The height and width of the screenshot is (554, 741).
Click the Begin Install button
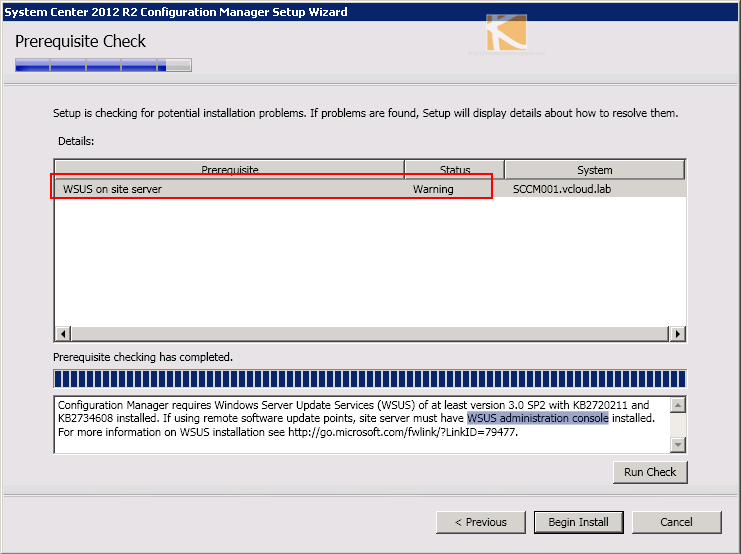[x=578, y=522]
